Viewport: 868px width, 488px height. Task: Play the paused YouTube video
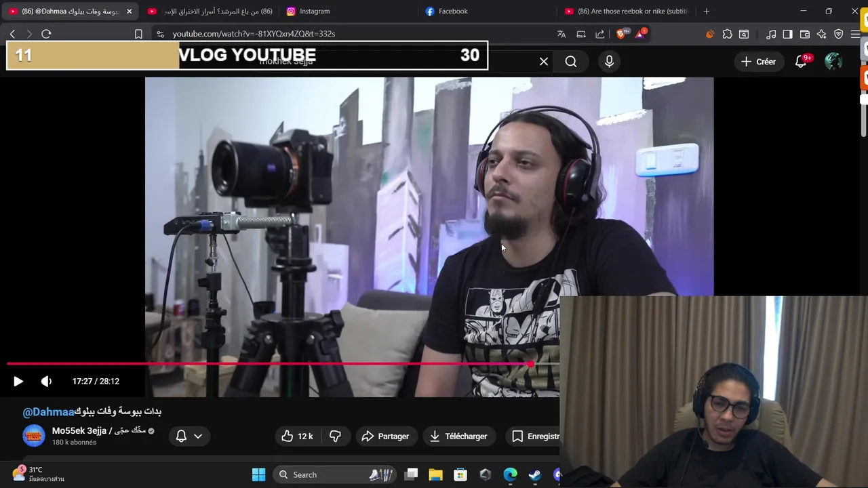point(18,382)
